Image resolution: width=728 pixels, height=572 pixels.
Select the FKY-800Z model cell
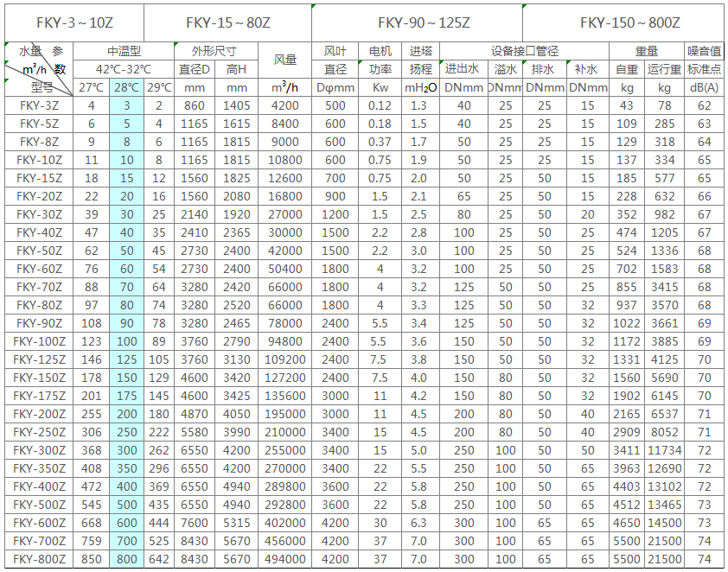click(x=39, y=559)
